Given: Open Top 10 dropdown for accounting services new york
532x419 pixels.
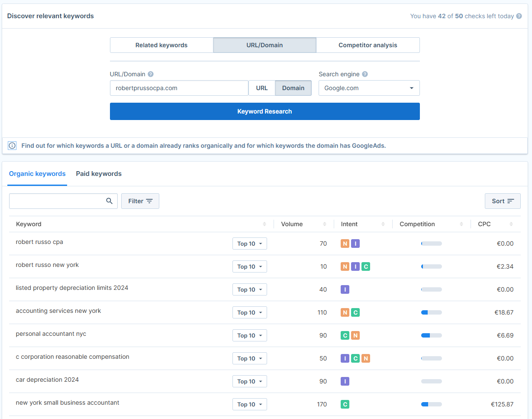Looking at the screenshot, I should (250, 312).
